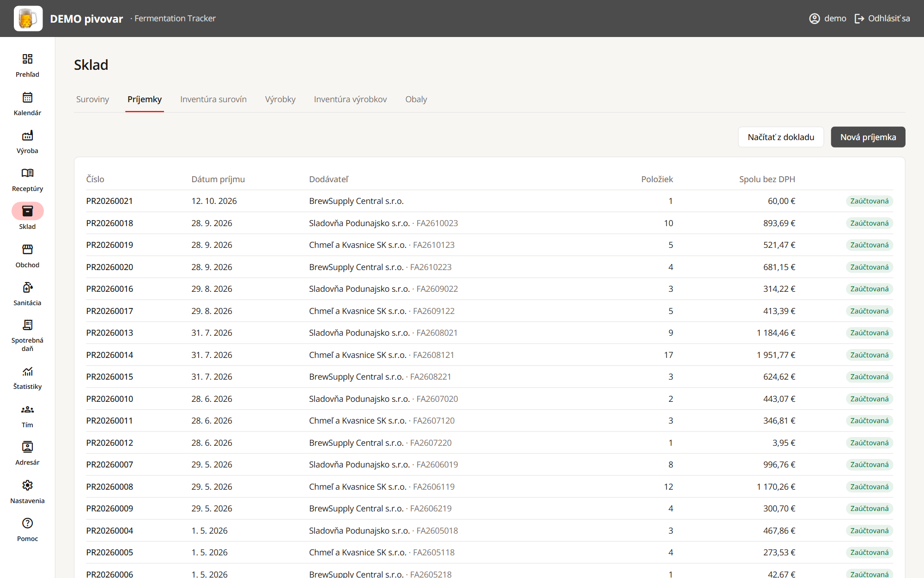Switch to the Obaly tab
This screenshot has height=578, width=924.
pyautogui.click(x=416, y=99)
